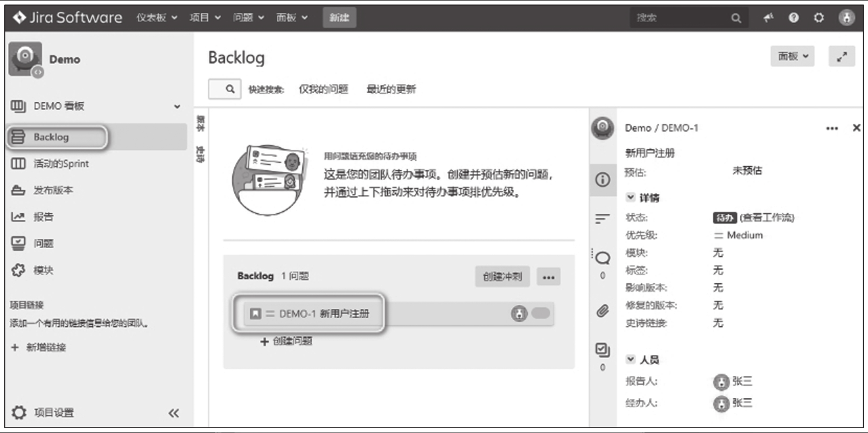Open the 面板 dropdown beside the fullscreen button
868x433 pixels.
pyautogui.click(x=793, y=56)
